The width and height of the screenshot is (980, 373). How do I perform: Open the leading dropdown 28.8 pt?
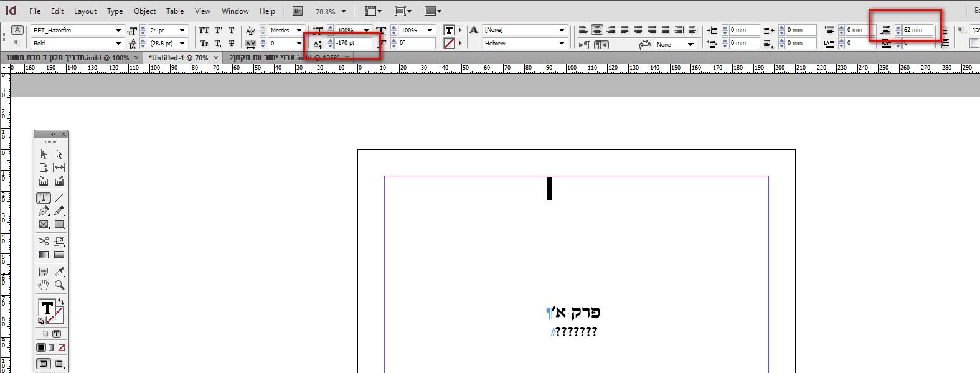[x=182, y=43]
